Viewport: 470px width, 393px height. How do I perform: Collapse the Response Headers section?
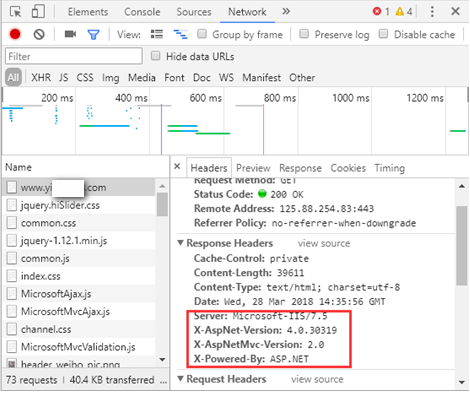click(x=180, y=243)
